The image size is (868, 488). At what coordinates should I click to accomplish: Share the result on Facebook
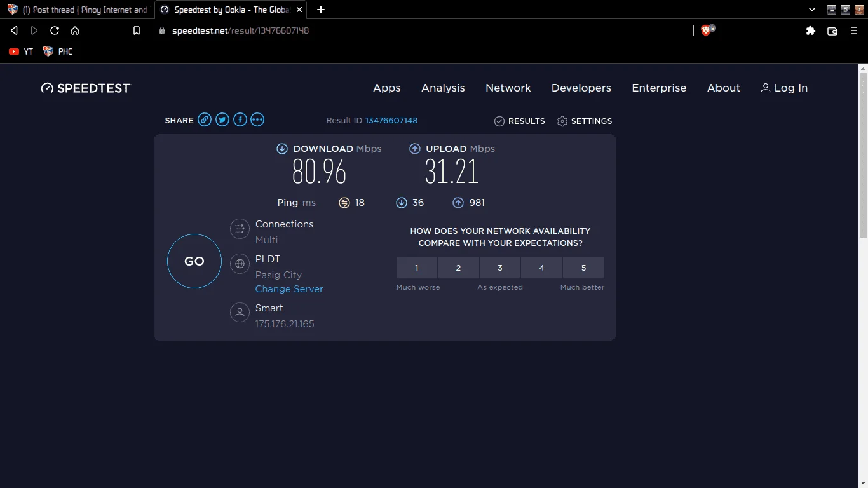[240, 120]
